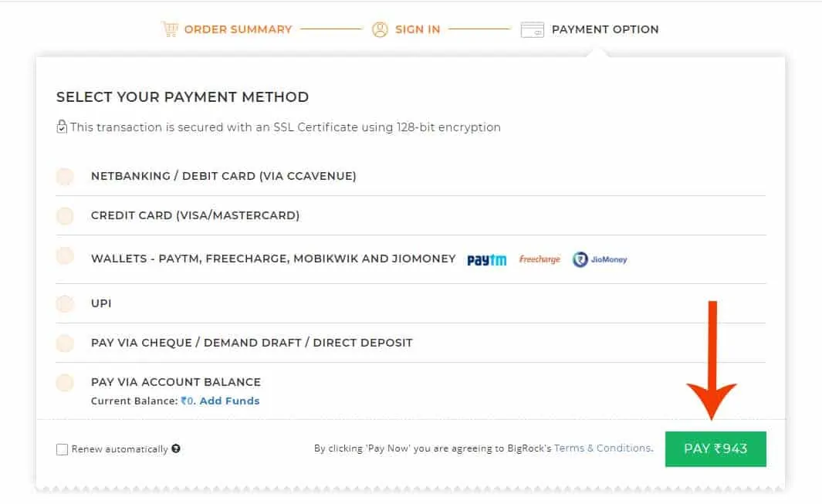Select Netbanking / Debit Card radio option
This screenshot has width=822, height=504.
tap(65, 176)
